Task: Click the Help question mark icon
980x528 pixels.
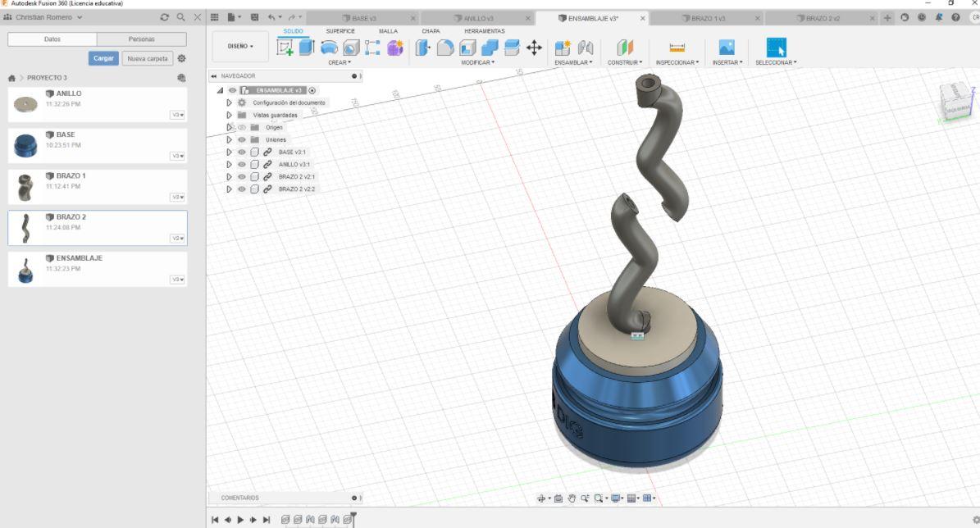Action: [955, 17]
